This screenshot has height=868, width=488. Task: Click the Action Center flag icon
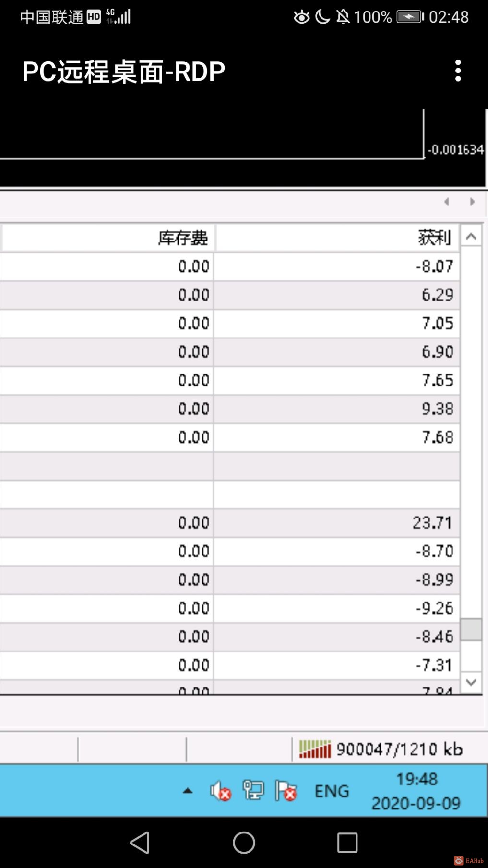coord(286,791)
